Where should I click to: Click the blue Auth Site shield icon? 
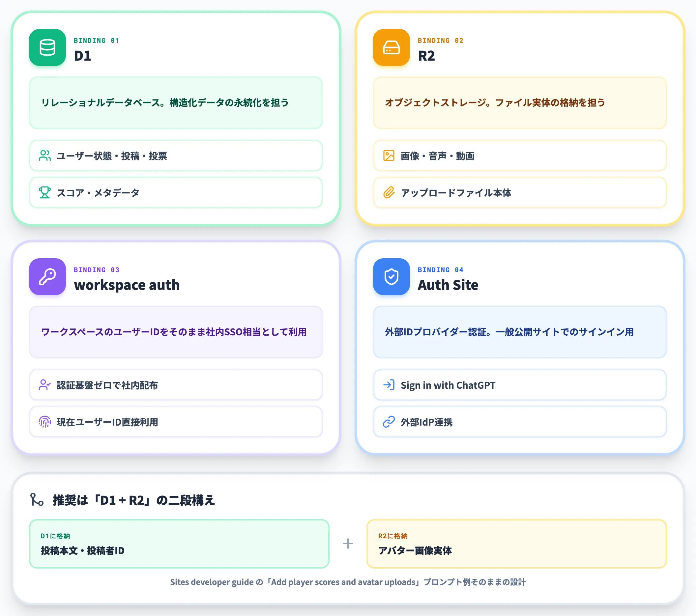[x=391, y=277]
